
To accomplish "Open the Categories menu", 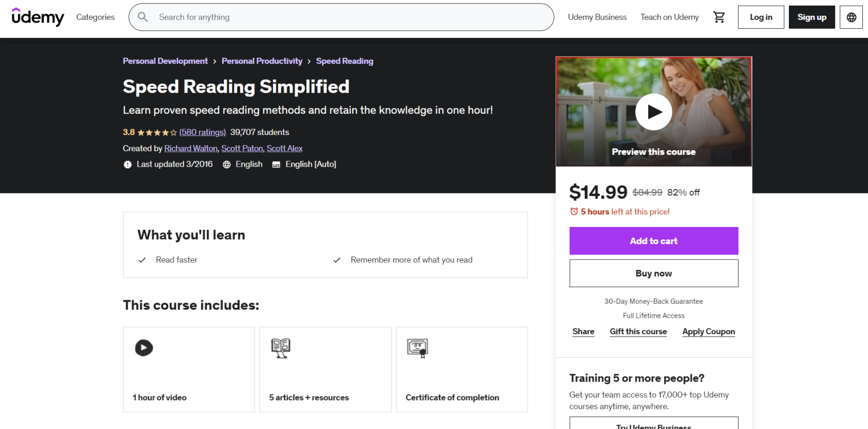I will pos(95,17).
